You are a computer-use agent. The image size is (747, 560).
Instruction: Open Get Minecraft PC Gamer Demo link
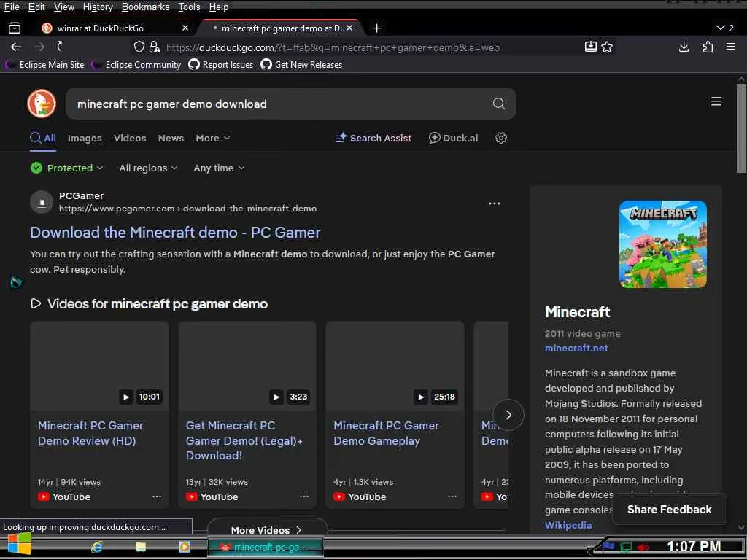point(244,440)
